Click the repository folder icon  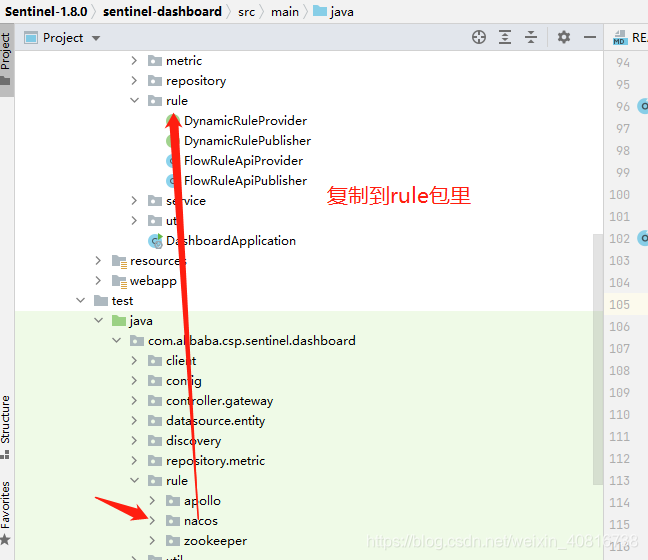coord(155,81)
